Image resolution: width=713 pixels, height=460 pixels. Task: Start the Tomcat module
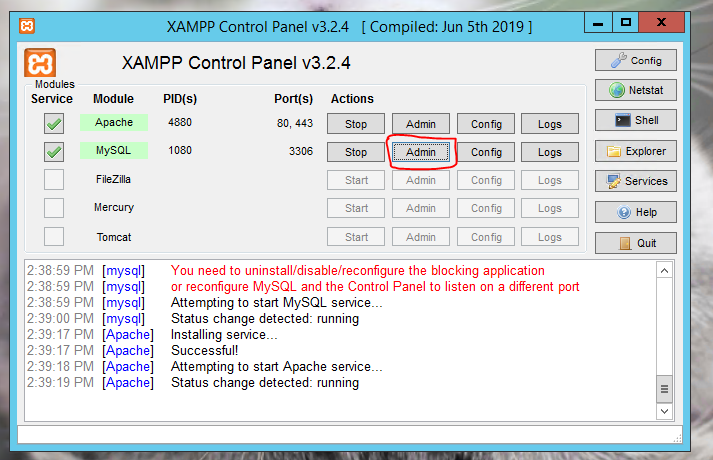pos(356,237)
